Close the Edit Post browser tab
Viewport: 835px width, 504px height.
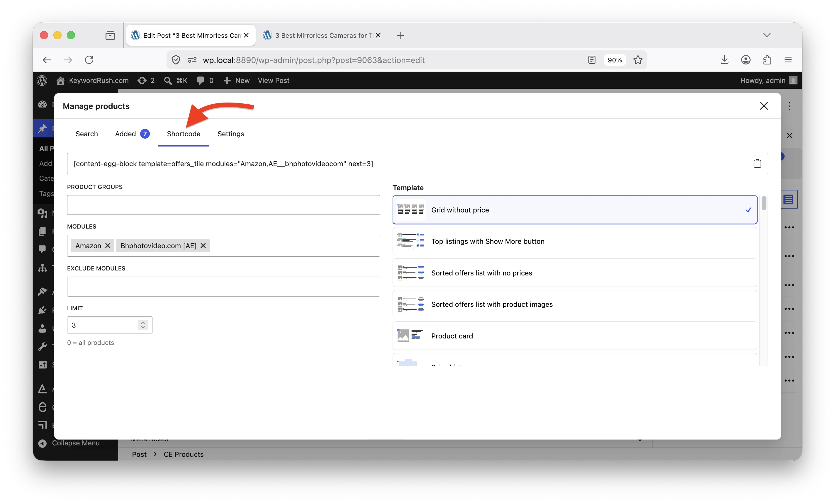point(246,35)
